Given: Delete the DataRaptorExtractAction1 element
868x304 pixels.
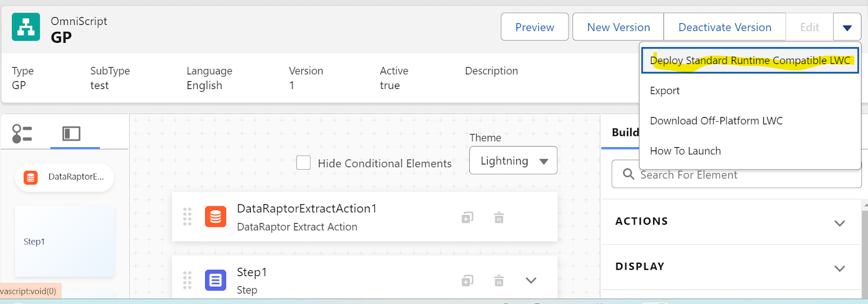Looking at the screenshot, I should 499,218.
